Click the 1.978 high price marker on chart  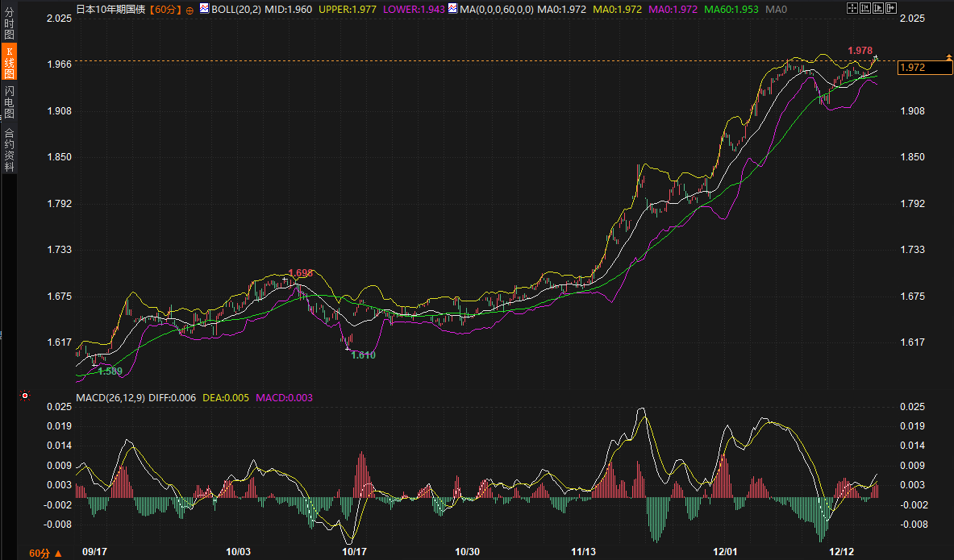pyautogui.click(x=860, y=51)
